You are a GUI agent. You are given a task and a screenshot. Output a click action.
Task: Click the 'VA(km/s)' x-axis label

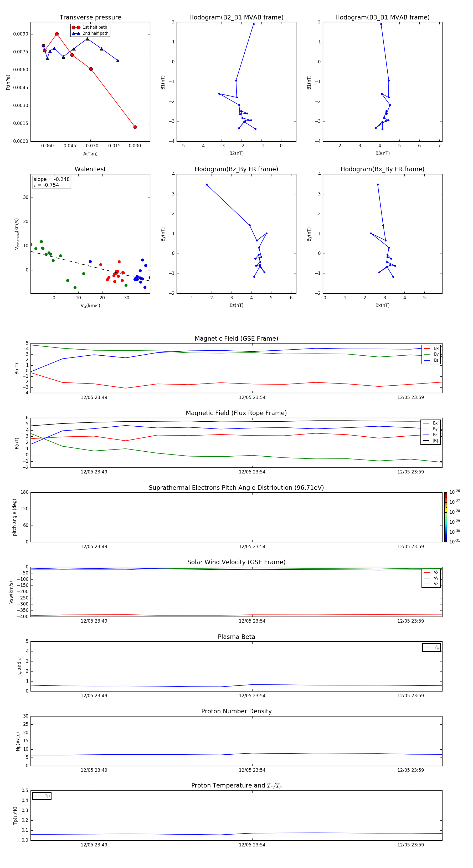click(90, 306)
